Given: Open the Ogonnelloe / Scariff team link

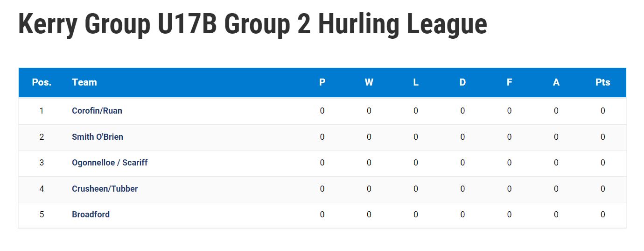Looking at the screenshot, I should [x=110, y=163].
